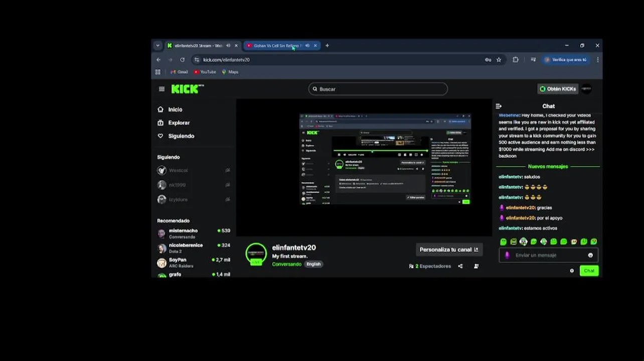Viewport: 644px width, 361px height.
Task: Mute audio on elinfantetv20 Stream tab
Action: click(228, 46)
